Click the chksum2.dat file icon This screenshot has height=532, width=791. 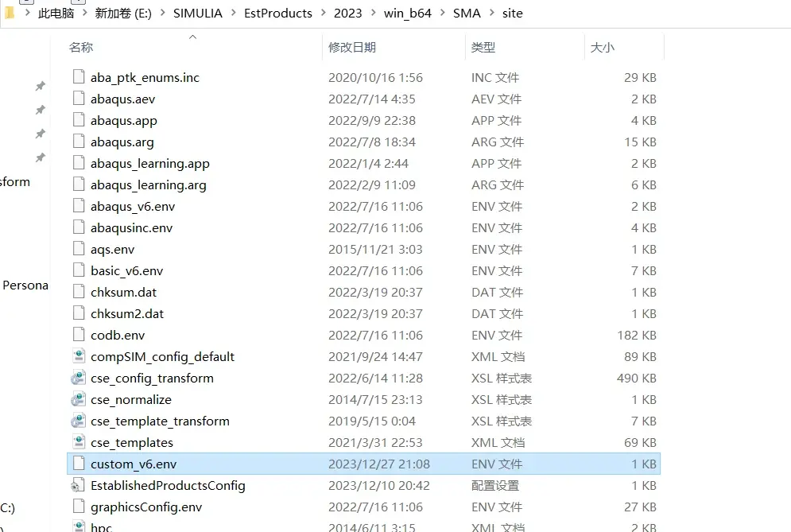click(x=79, y=313)
